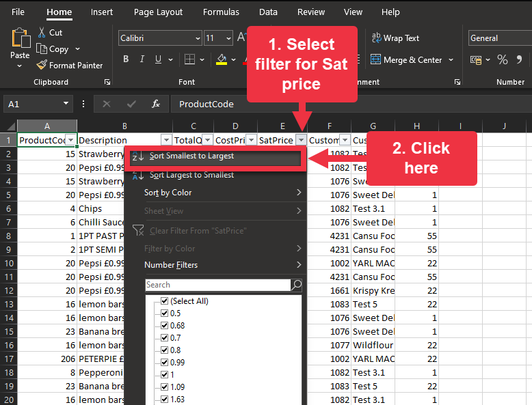Click the Paste clipboard icon
The image size is (532, 405).
click(x=21, y=38)
